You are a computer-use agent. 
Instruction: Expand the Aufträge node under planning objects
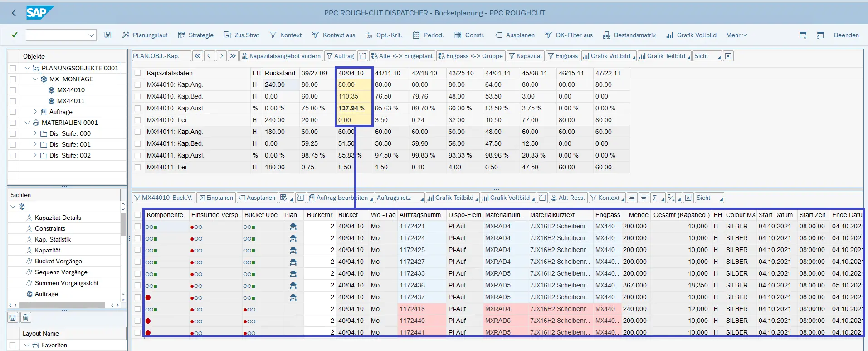(35, 112)
